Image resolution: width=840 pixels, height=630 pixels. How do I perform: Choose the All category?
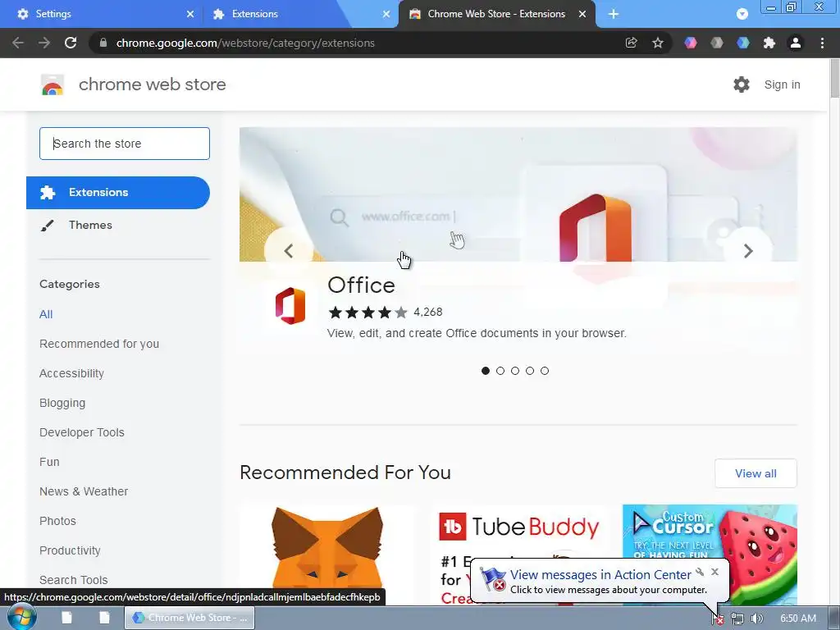(x=46, y=314)
